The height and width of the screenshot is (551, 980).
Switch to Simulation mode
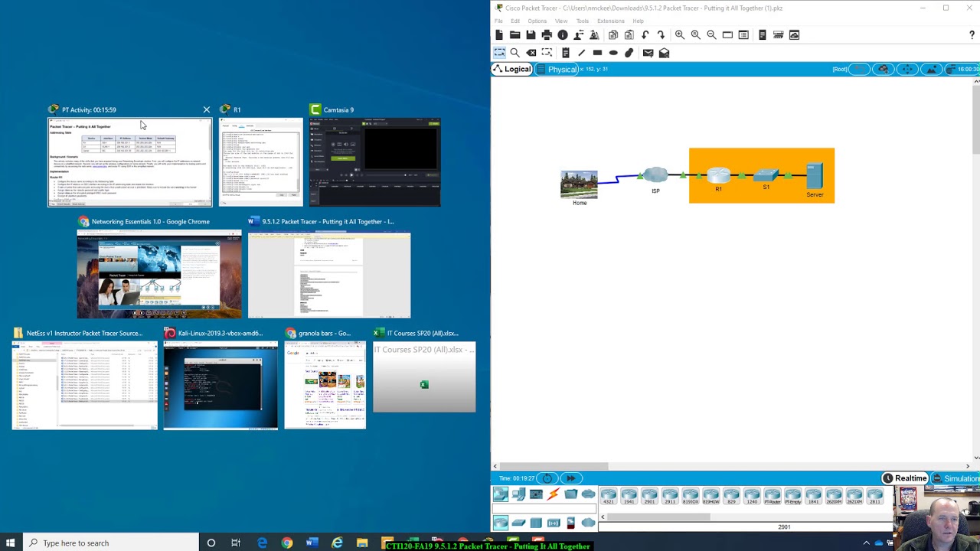click(x=955, y=478)
